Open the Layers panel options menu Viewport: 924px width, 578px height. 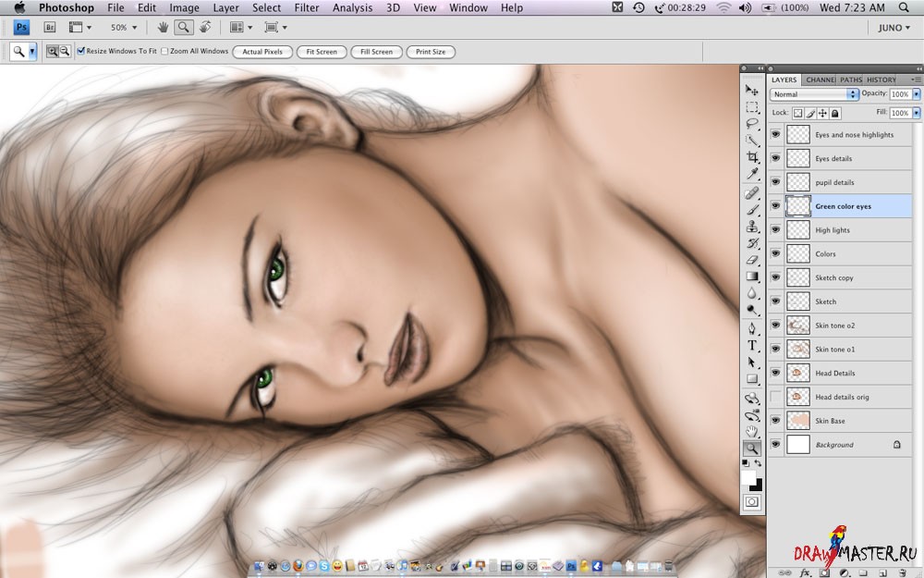click(x=917, y=80)
